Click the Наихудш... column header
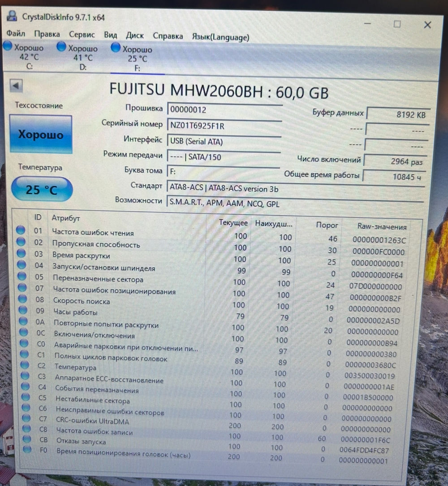 coord(273,223)
